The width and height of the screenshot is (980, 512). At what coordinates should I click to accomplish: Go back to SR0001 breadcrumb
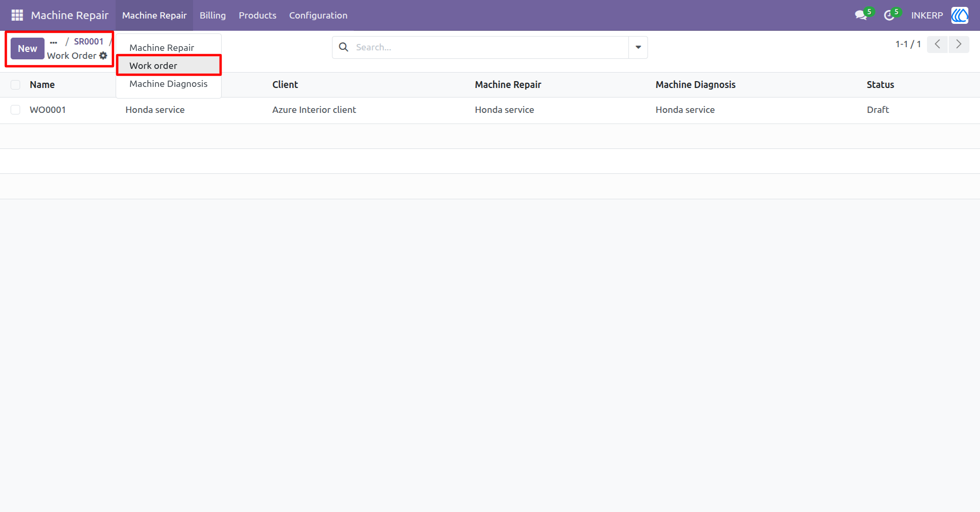[x=89, y=41]
